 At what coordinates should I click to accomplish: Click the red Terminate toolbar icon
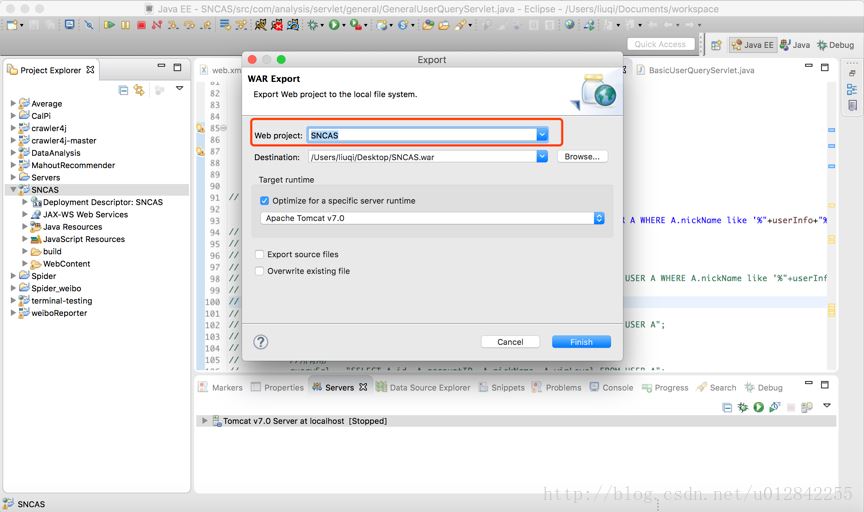coord(141,25)
